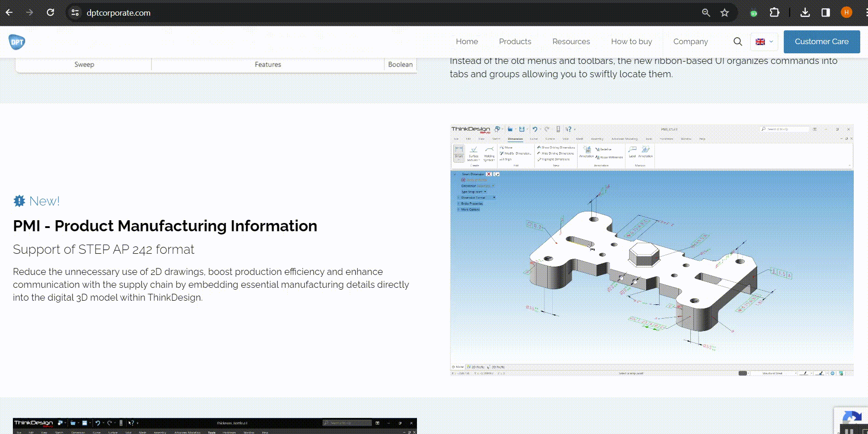Open the browser extensions puzzle icon
Viewport: 868px width, 434px height.
[x=775, y=12]
